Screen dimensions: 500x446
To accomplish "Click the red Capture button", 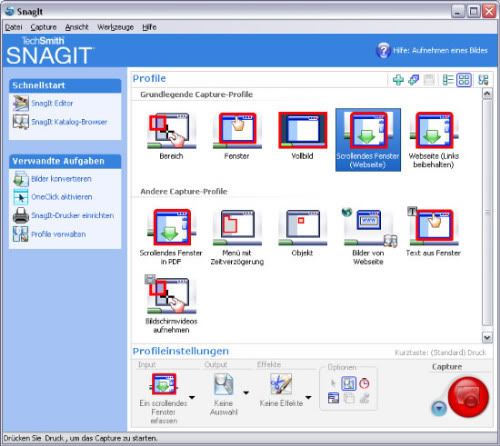I will coord(468,397).
